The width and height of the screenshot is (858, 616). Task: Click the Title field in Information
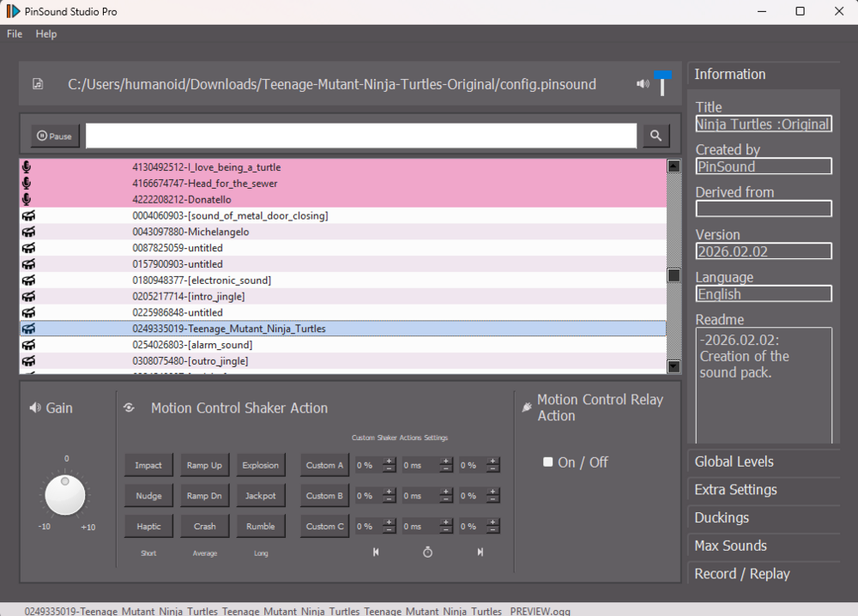[x=764, y=124]
